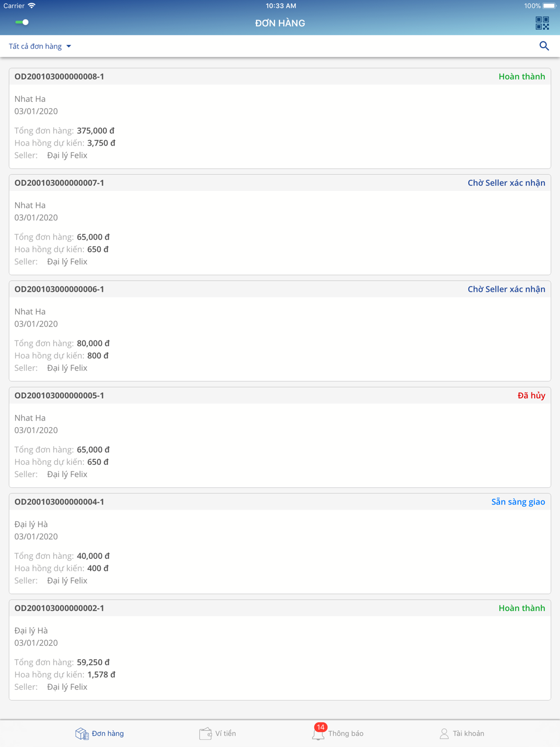Open the Đơn hàng tab box icon
This screenshot has width=560, height=747.
coord(82,734)
